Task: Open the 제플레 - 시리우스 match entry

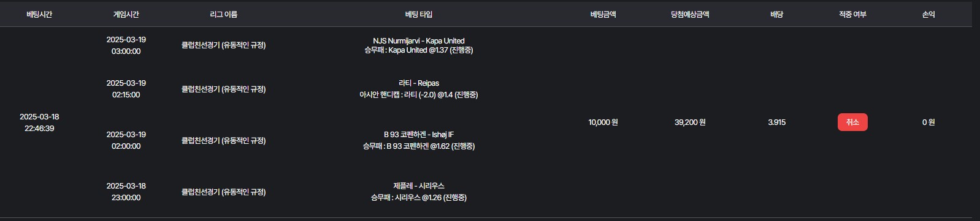Action: [419, 185]
